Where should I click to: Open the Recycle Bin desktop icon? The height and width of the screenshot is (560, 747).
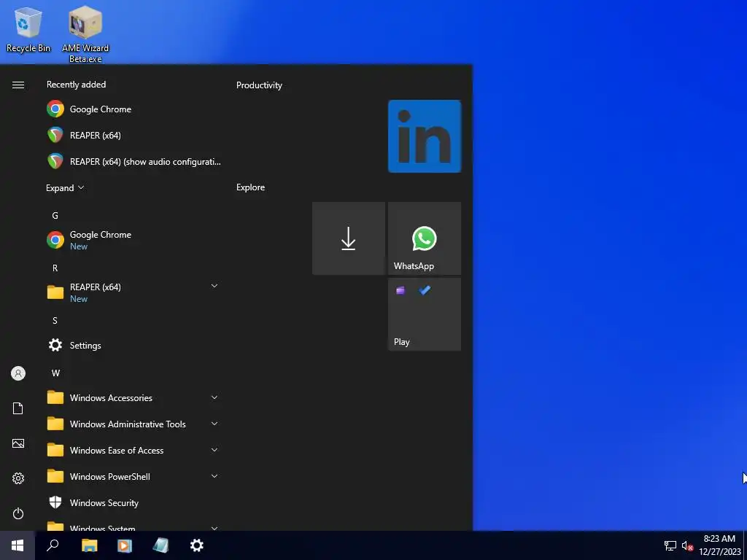pyautogui.click(x=28, y=28)
